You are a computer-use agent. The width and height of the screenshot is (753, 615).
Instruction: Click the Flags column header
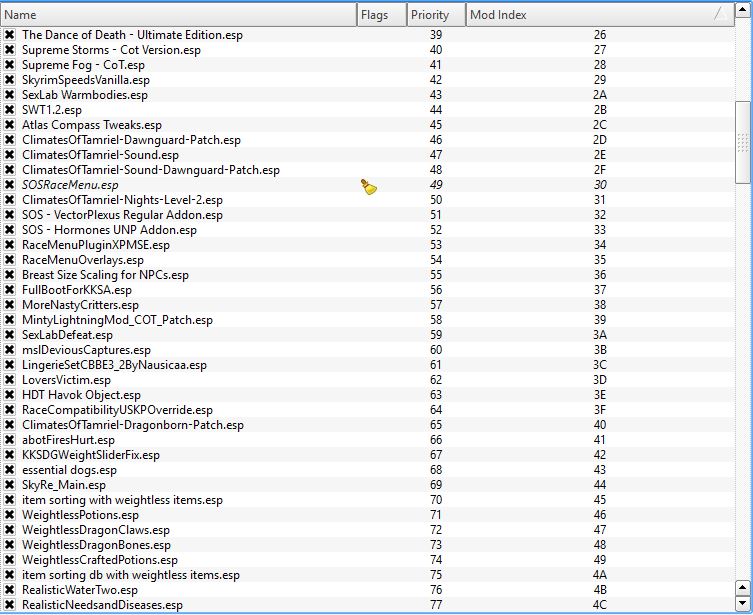tap(382, 15)
